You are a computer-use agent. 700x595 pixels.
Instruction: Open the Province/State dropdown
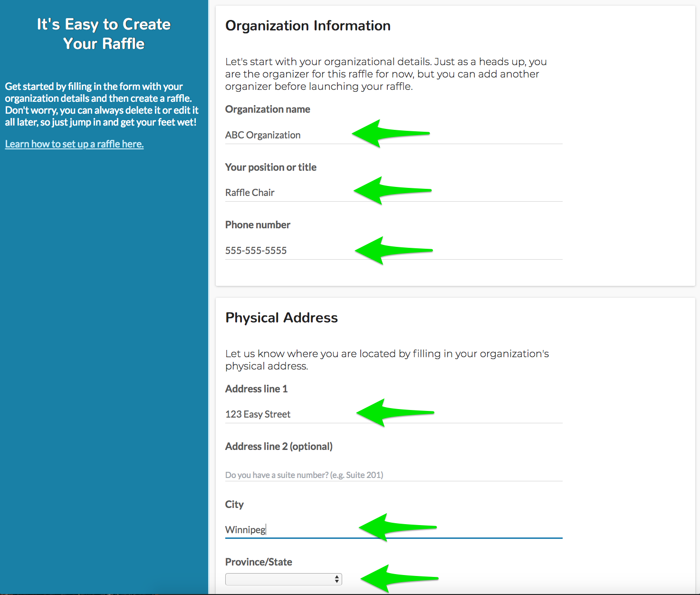click(x=283, y=579)
